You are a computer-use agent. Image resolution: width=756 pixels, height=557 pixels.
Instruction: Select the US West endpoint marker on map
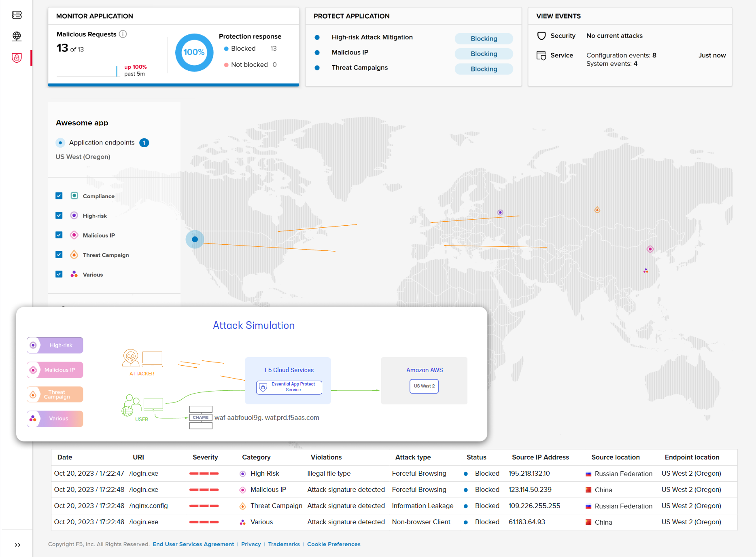click(x=194, y=239)
